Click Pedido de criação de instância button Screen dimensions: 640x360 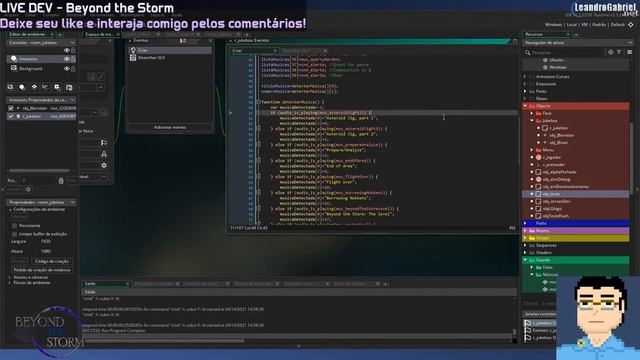pyautogui.click(x=42, y=270)
